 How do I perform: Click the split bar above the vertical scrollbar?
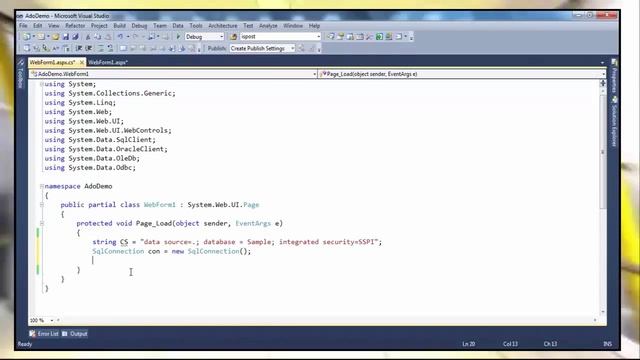click(x=603, y=83)
